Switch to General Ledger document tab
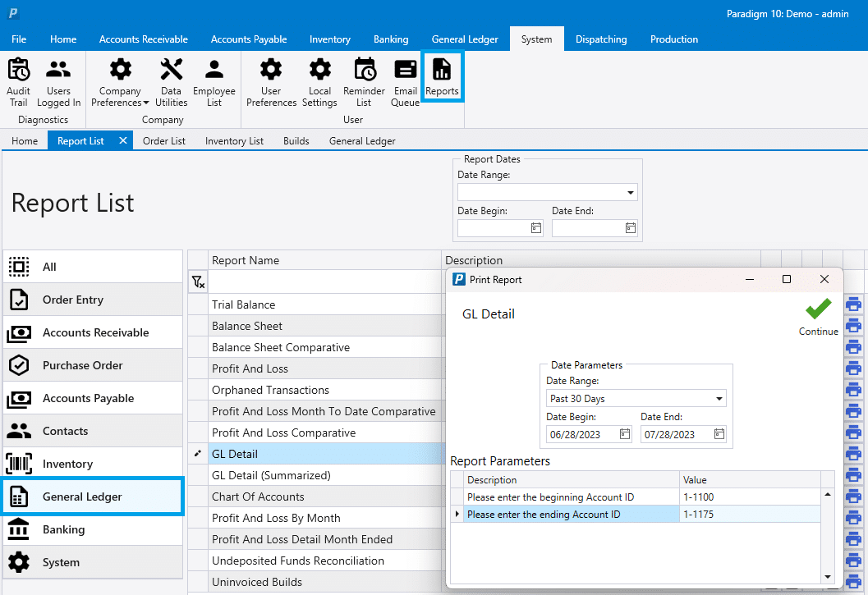868x595 pixels. click(x=362, y=141)
